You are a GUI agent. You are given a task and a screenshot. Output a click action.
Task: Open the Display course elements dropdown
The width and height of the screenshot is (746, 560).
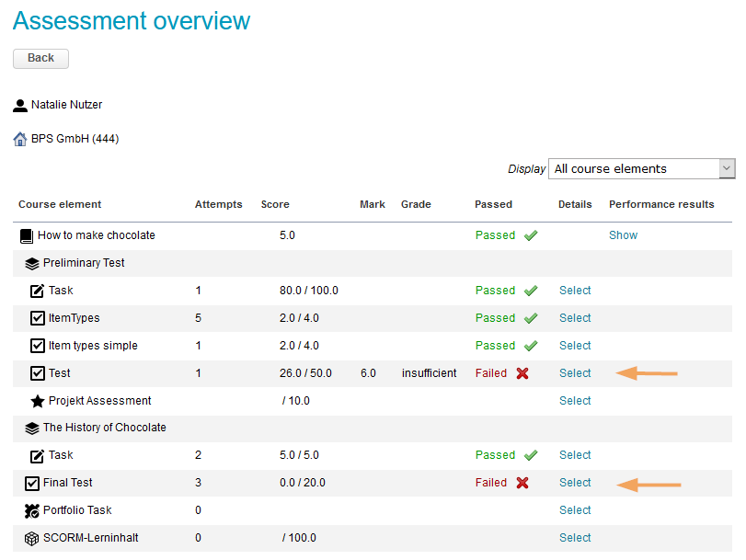pos(633,169)
